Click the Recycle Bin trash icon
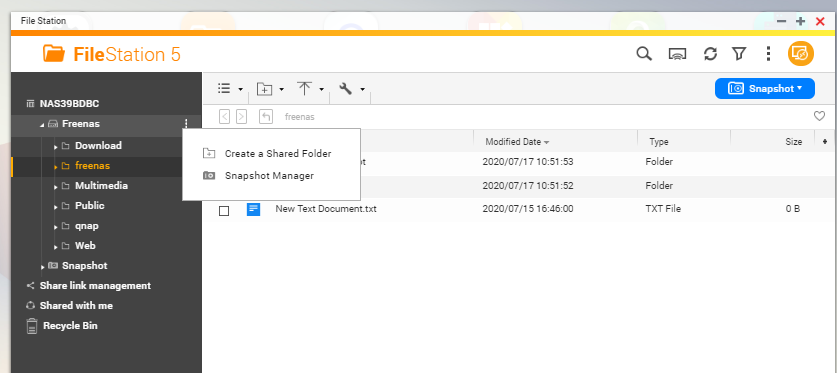Screen dimensions: 837x373 pyautogui.click(x=32, y=326)
